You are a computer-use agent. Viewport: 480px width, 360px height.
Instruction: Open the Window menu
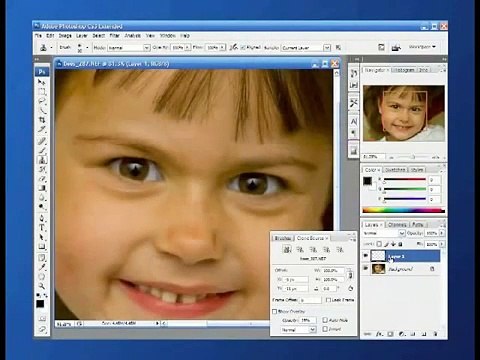pos(168,35)
